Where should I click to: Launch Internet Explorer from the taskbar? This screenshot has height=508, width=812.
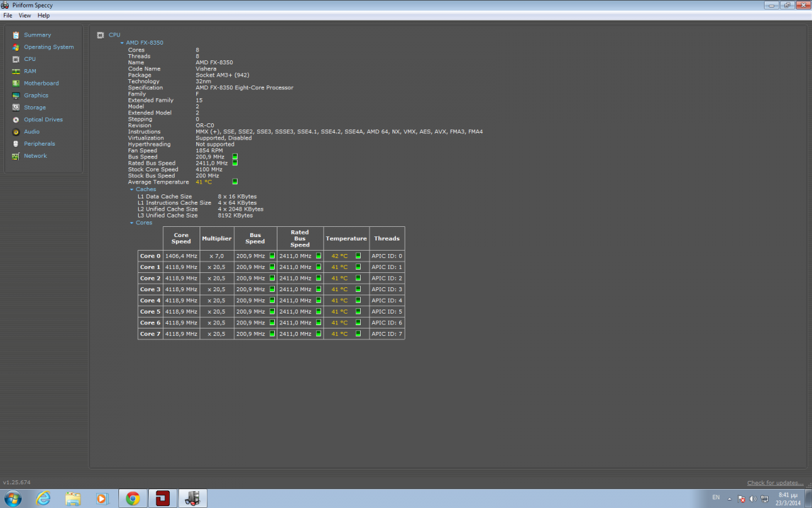point(44,499)
